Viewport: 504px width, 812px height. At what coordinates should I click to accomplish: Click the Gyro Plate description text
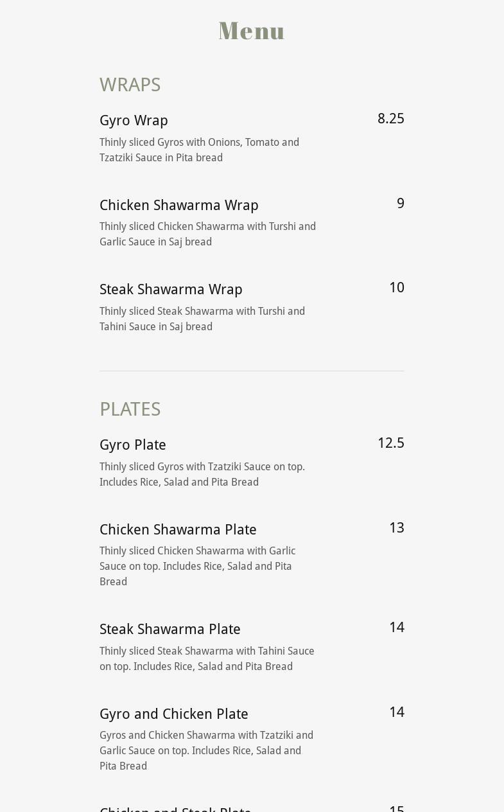coord(202,474)
